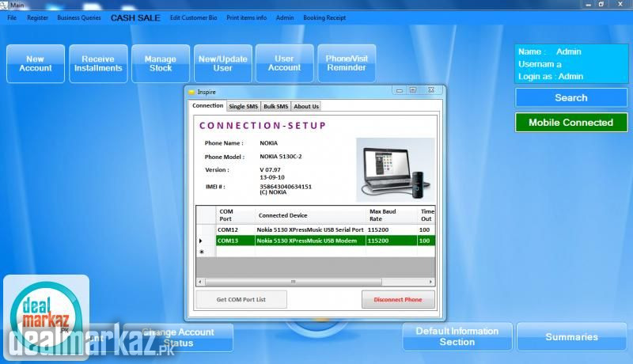Click the new row asterisk marker
The image size is (633, 364).
click(202, 252)
